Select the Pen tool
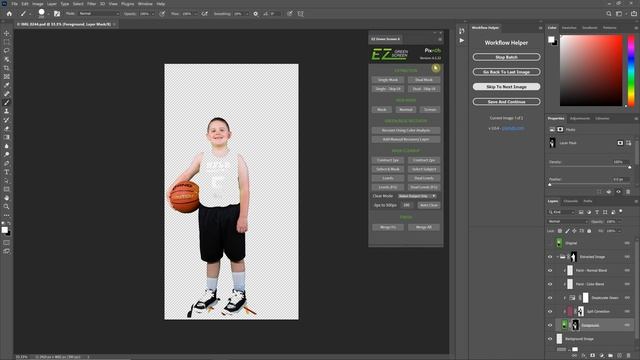 tap(7, 163)
